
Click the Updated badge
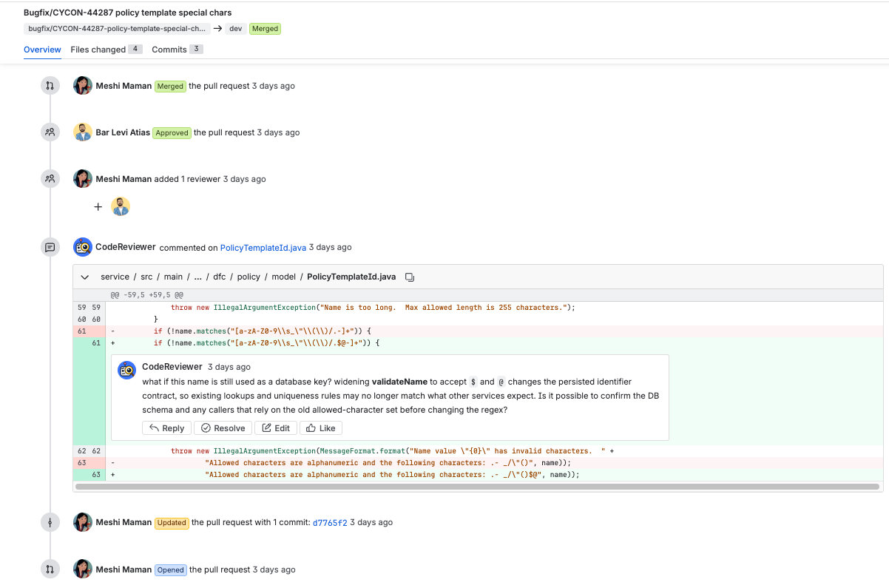[x=172, y=522]
